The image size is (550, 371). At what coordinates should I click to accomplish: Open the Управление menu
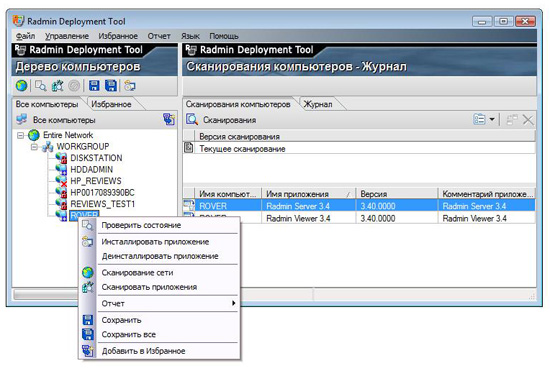point(67,36)
